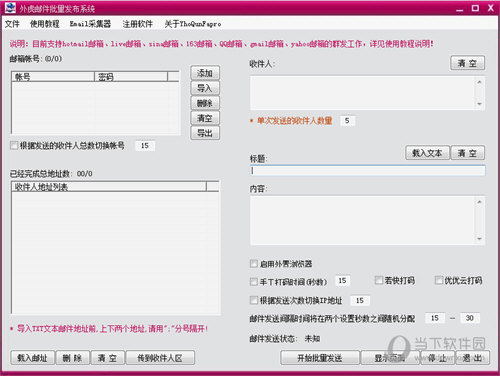Click the application icon in the title bar
Viewport: 500px width, 376px height.
click(10, 8)
